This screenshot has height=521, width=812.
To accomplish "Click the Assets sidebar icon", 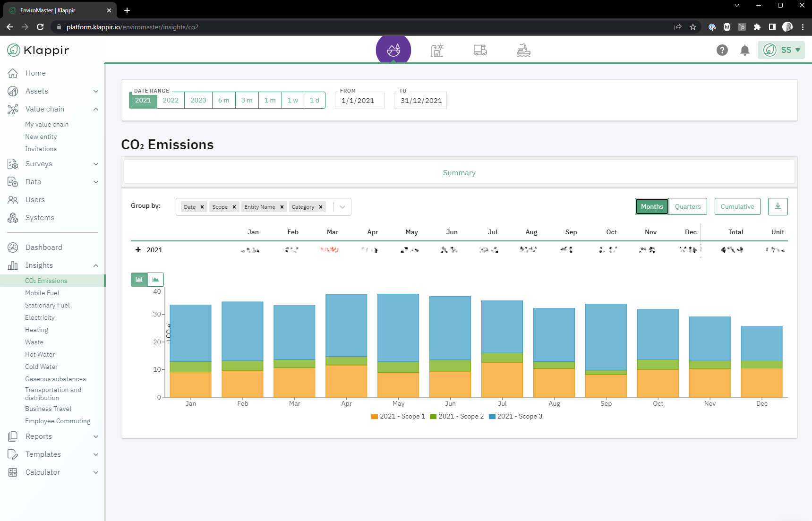I will [x=13, y=91].
